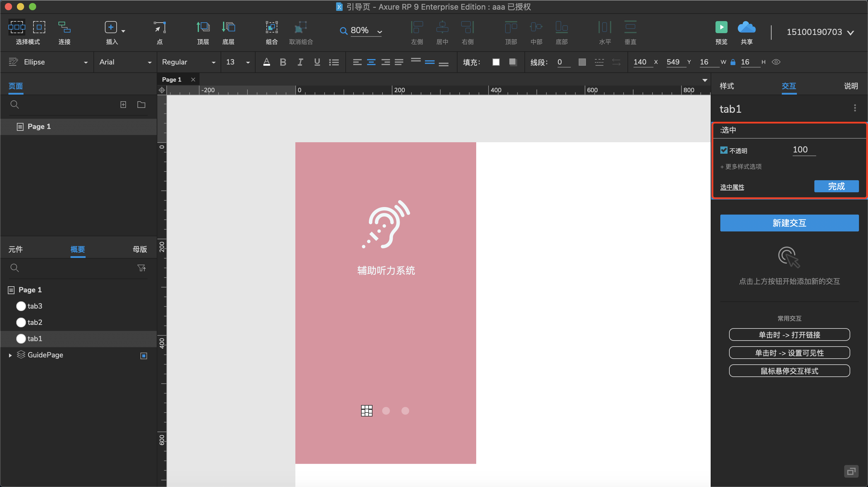868x487 pixels.
Task: Click the Done button in the selected style editor
Action: point(836,186)
